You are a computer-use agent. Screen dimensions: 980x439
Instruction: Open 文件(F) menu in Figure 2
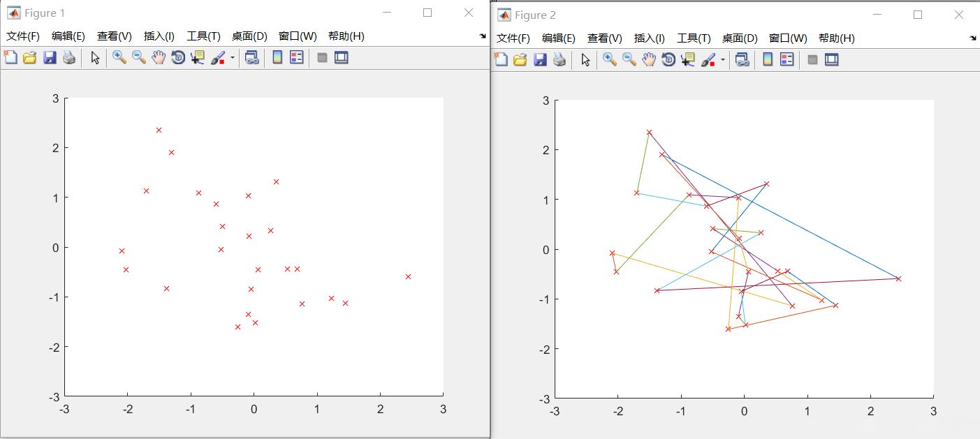[x=513, y=38]
